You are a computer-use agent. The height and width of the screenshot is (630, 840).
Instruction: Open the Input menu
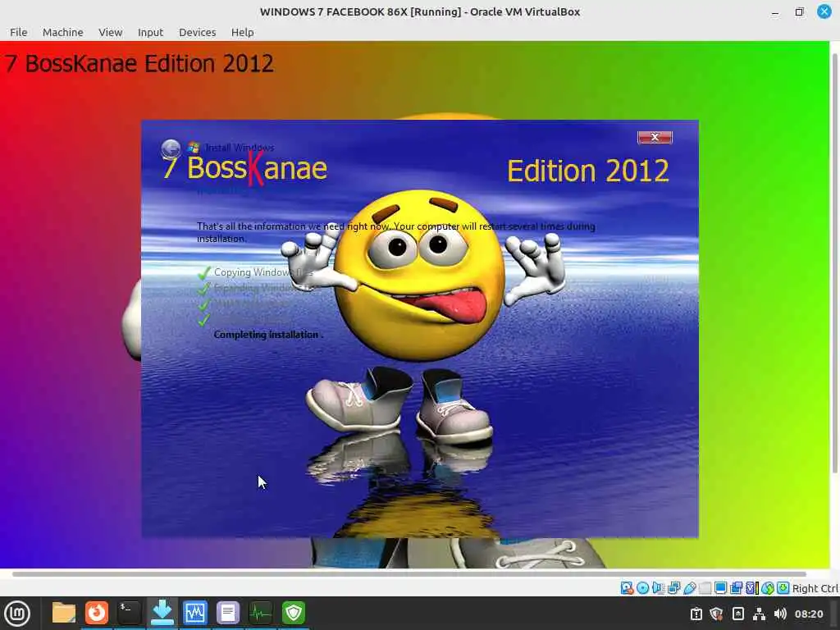point(150,32)
